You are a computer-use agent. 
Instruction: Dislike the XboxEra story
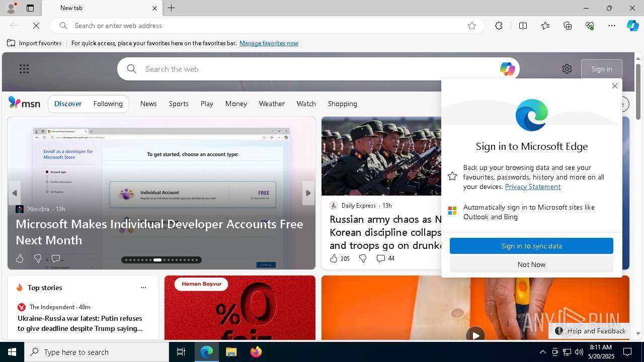point(38,258)
